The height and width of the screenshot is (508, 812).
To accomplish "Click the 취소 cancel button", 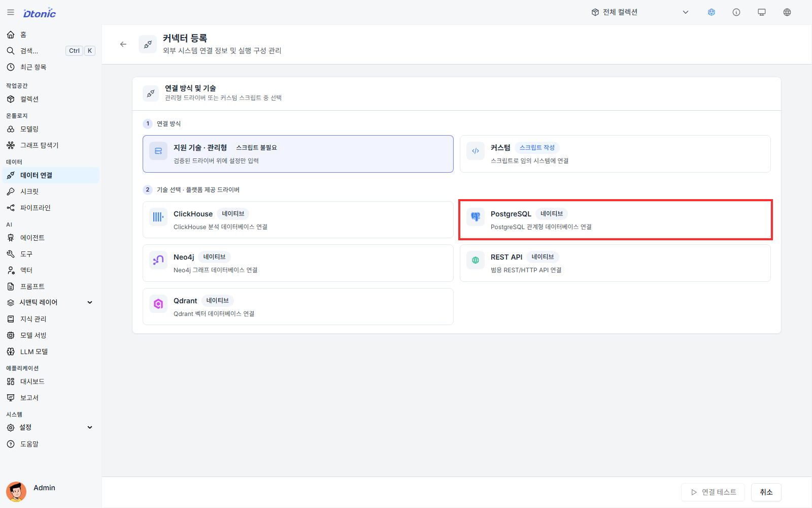I will 766,492.
